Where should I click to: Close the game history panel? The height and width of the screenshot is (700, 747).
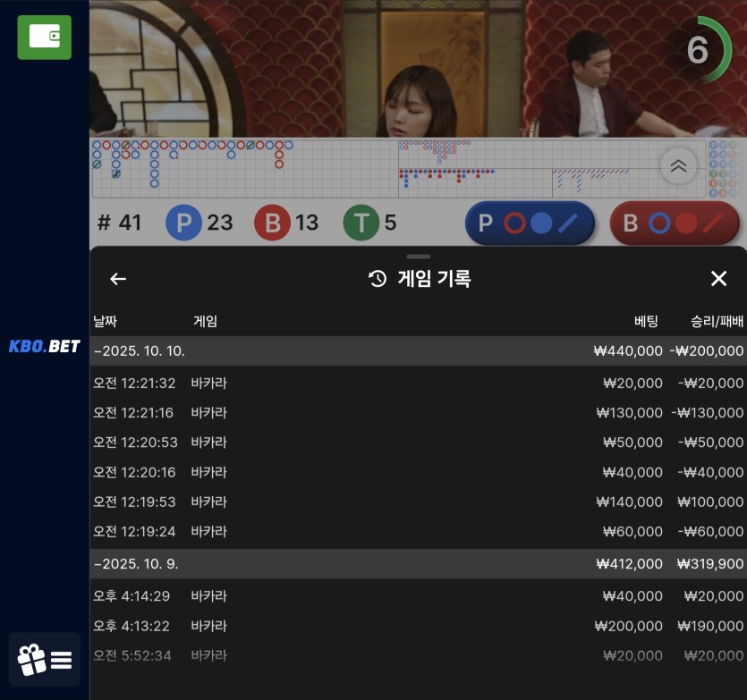[718, 279]
